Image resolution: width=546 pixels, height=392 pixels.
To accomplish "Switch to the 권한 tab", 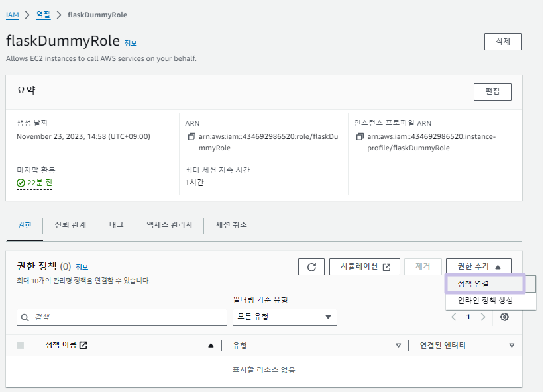I will point(25,225).
